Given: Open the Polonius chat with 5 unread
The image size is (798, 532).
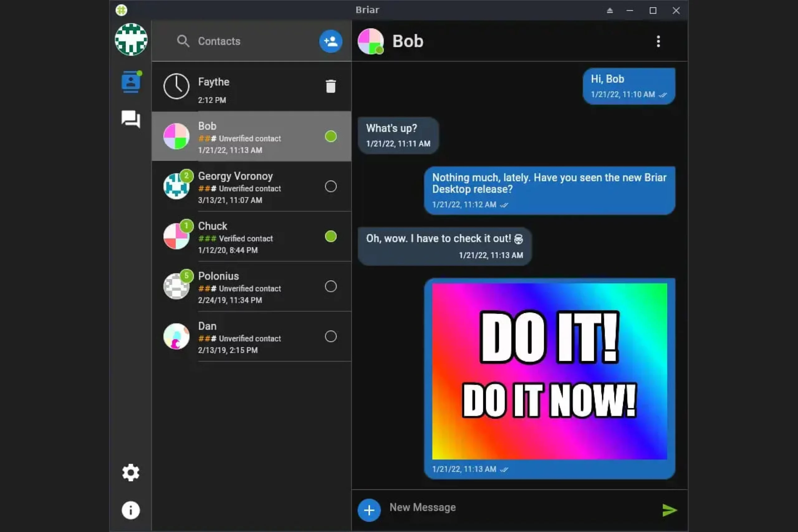Looking at the screenshot, I should click(x=251, y=287).
